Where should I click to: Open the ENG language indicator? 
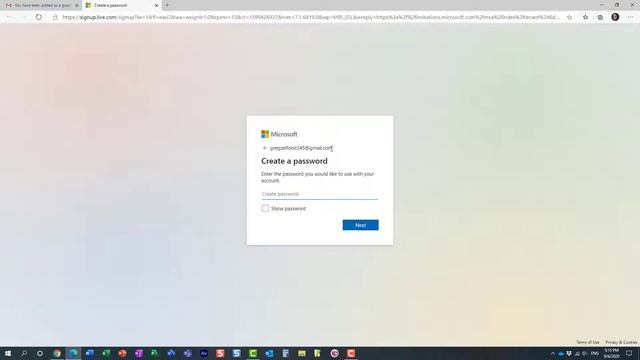point(595,353)
